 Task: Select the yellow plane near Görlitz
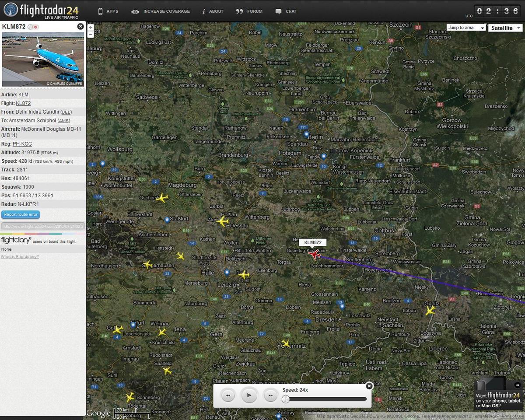pos(430,311)
